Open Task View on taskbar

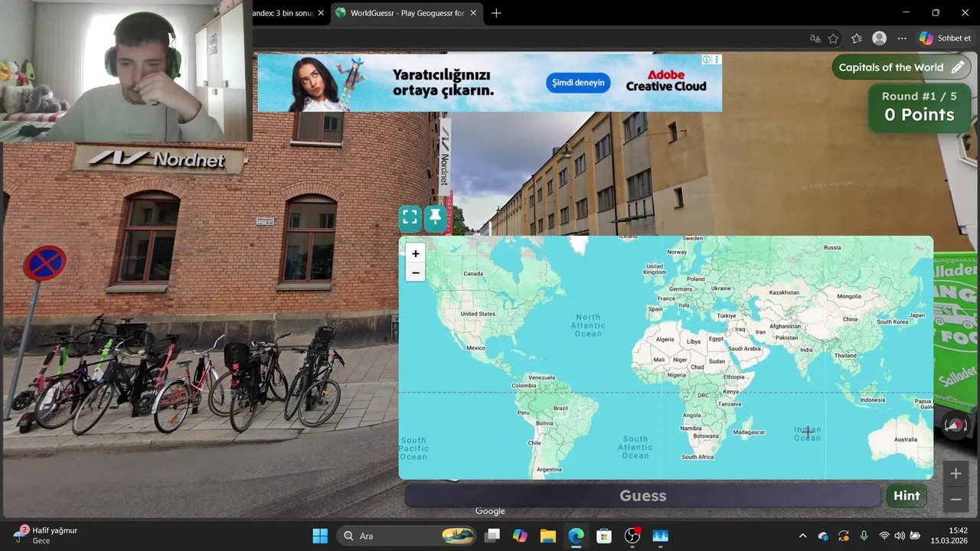[x=492, y=536]
